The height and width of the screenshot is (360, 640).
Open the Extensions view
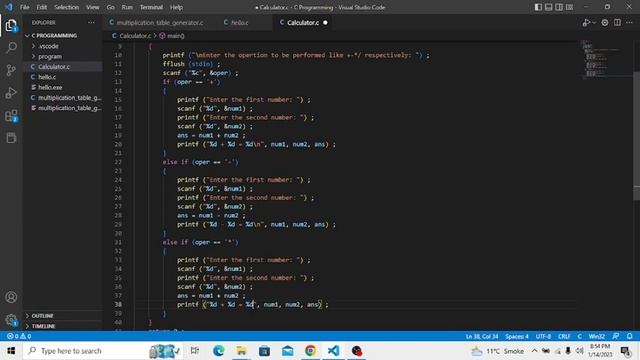[11, 116]
